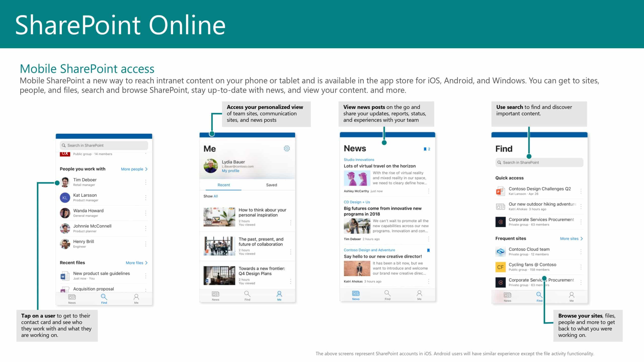Open more options for Wanda Howard
The image size is (644, 362).
pos(146,213)
